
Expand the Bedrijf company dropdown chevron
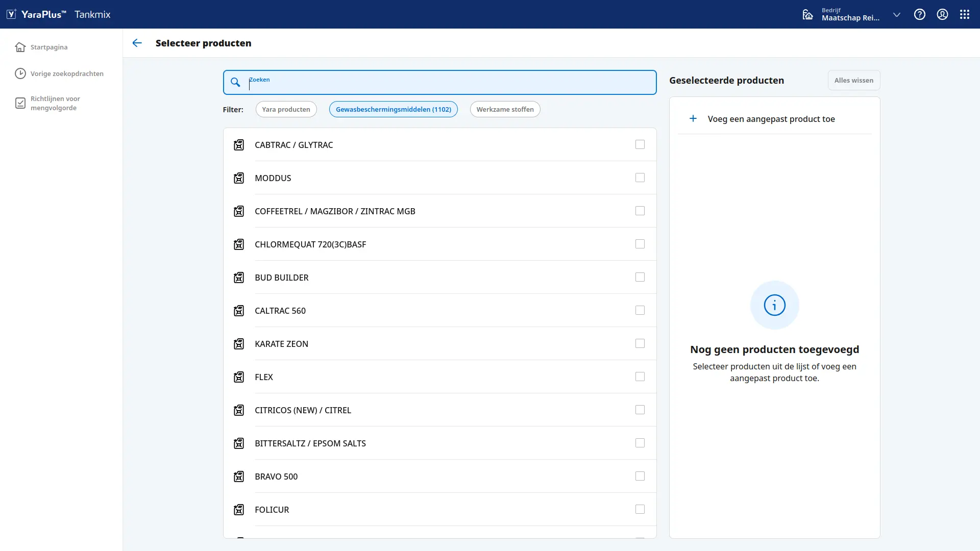click(897, 15)
